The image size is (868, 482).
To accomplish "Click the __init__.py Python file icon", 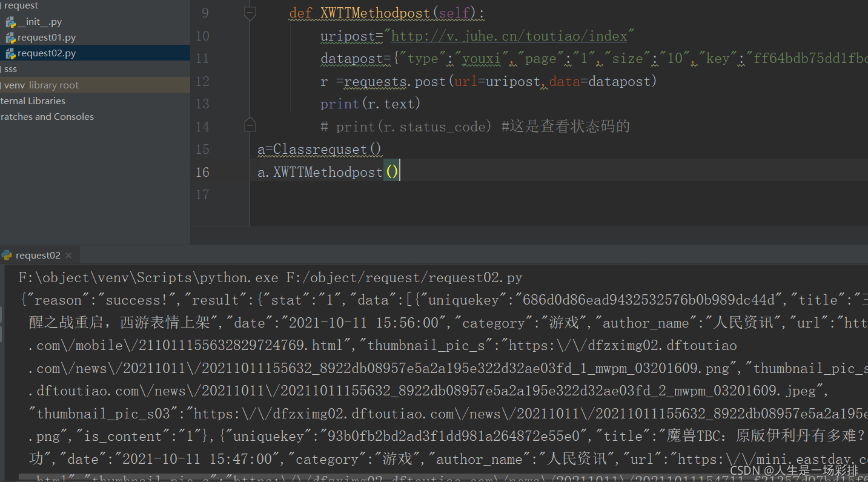I will [10, 22].
